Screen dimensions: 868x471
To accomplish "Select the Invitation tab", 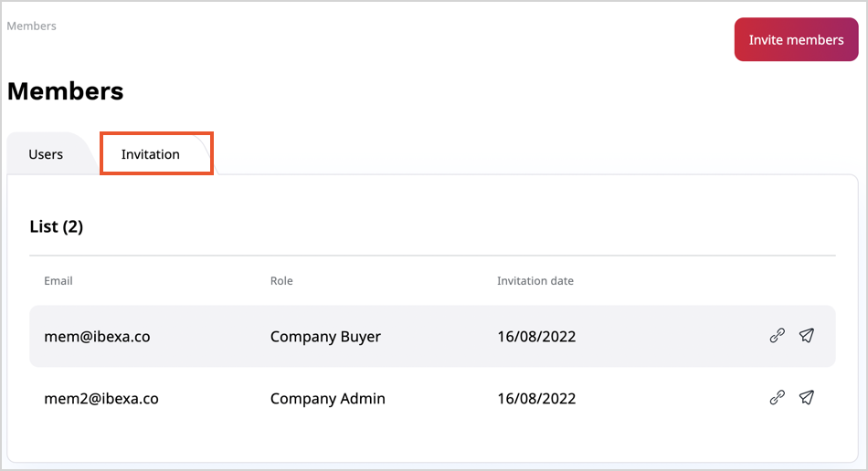I will click(x=151, y=154).
